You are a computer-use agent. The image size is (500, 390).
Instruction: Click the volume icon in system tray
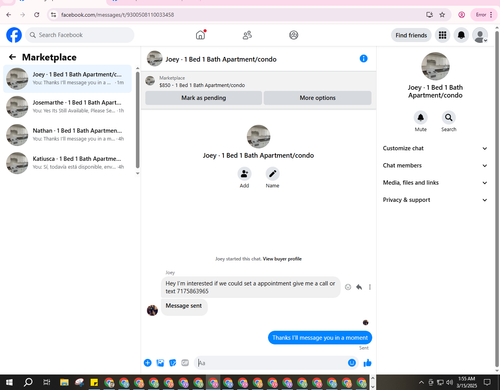[449, 382]
